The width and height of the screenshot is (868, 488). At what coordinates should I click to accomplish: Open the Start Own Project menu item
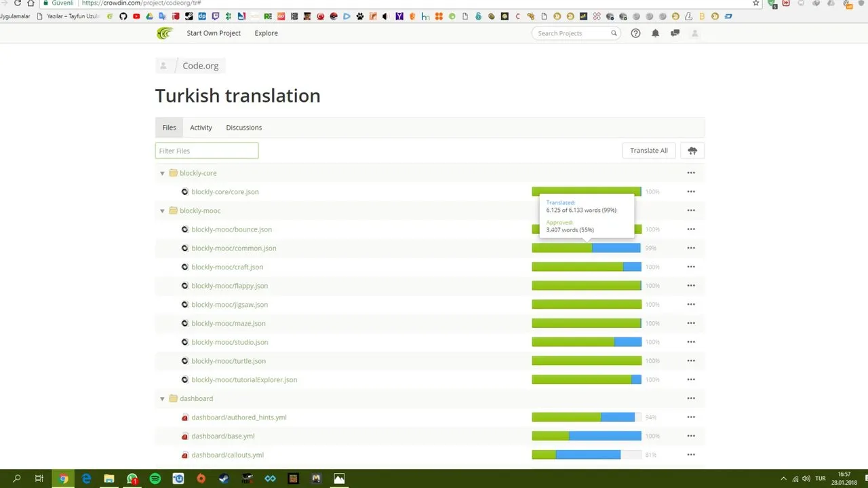click(214, 33)
